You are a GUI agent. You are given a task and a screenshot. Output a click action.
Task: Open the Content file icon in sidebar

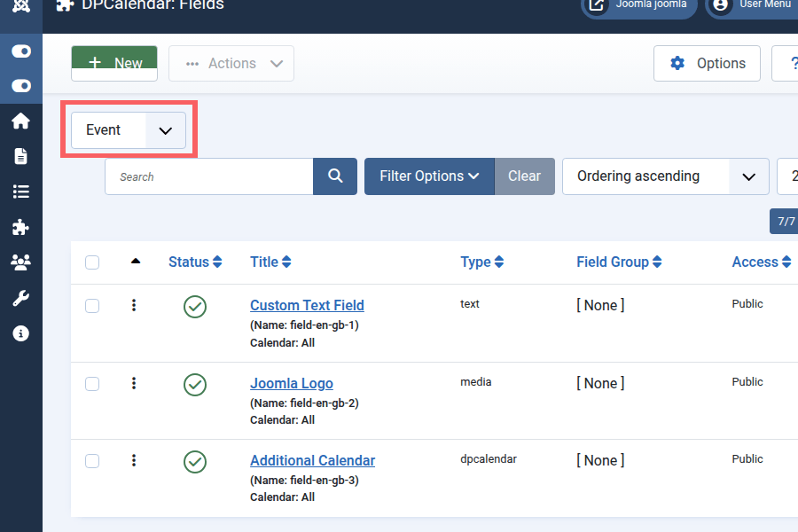(x=20, y=156)
